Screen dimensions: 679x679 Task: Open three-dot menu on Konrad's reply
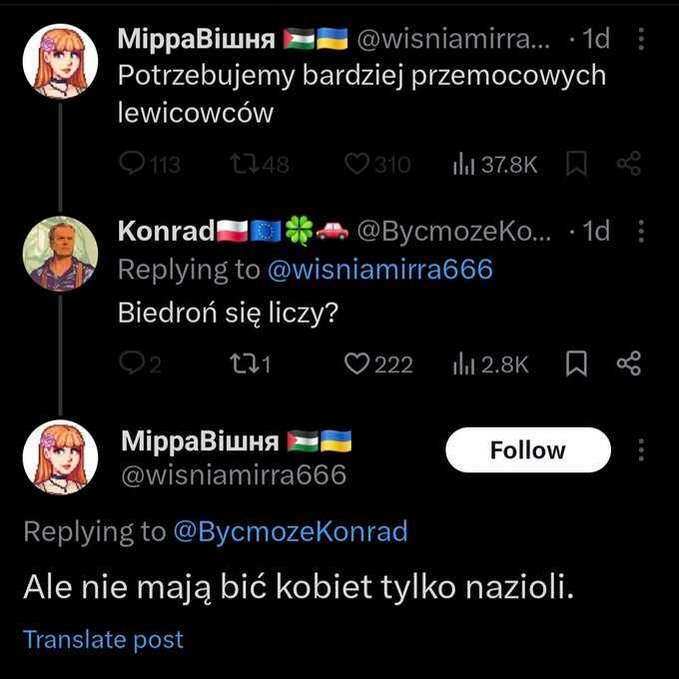point(641,231)
